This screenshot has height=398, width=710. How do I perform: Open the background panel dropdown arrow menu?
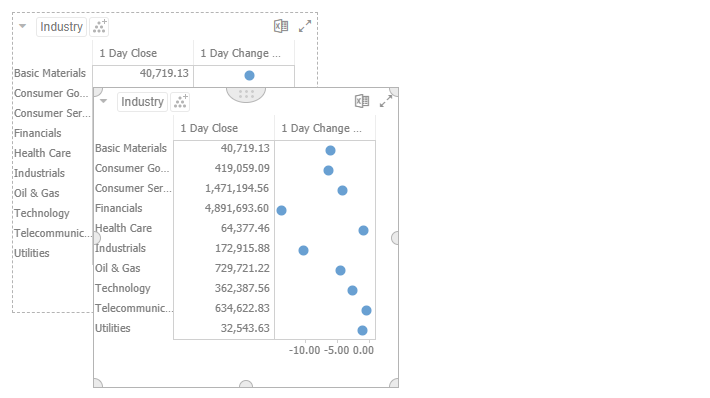pos(23,26)
